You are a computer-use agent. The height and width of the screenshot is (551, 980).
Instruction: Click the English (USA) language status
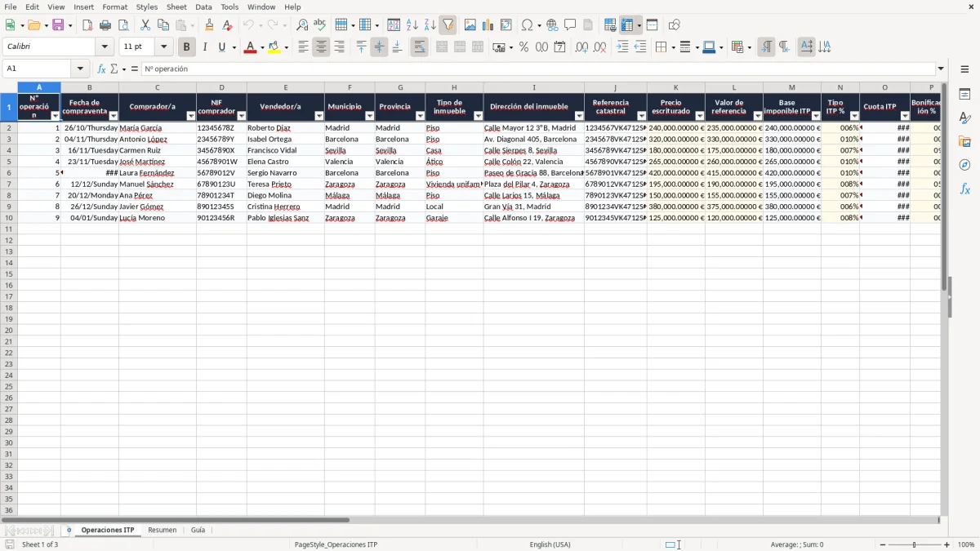(x=550, y=544)
